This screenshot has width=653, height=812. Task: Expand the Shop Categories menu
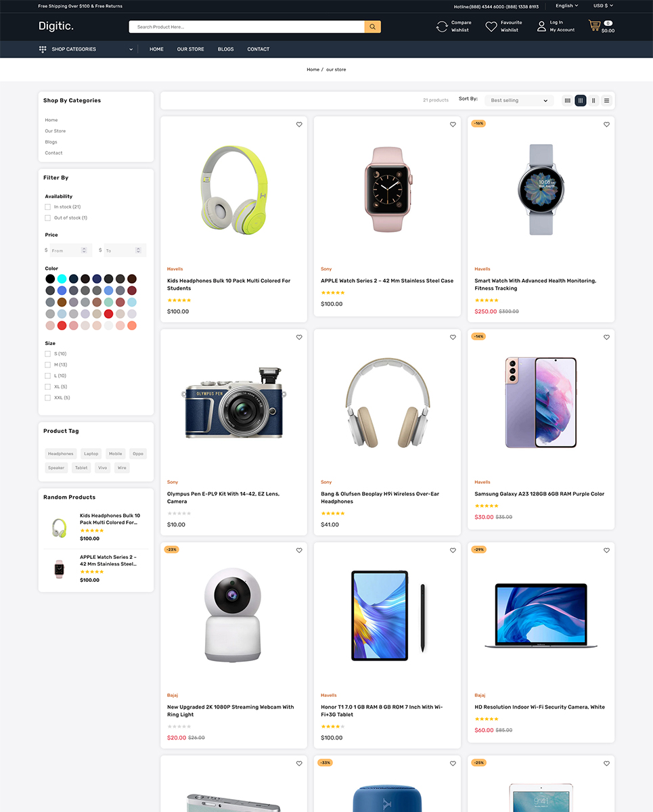tap(86, 49)
